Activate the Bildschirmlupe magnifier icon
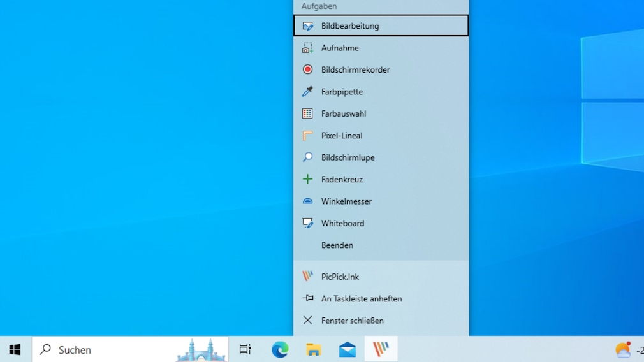Viewport: 644px width, 362px height. pyautogui.click(x=307, y=157)
